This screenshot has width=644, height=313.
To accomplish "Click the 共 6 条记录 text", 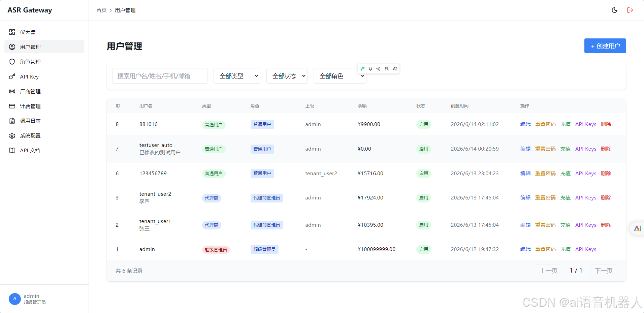I will 129,271.
